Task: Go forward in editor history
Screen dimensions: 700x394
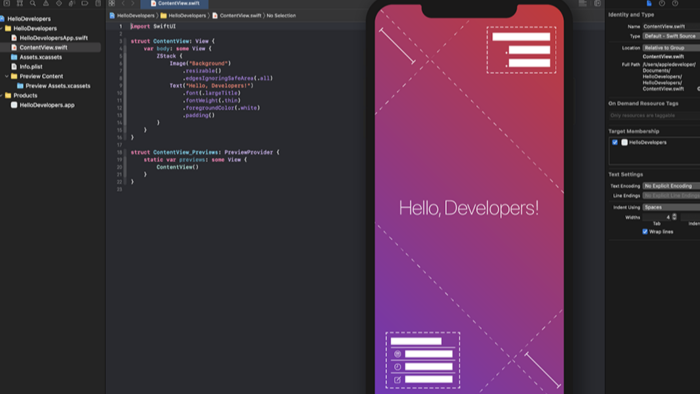Action: coord(133,3)
